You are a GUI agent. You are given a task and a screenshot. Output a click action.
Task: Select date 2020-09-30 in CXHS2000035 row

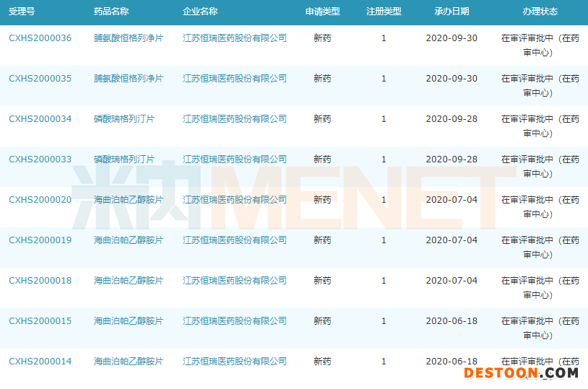pos(451,79)
